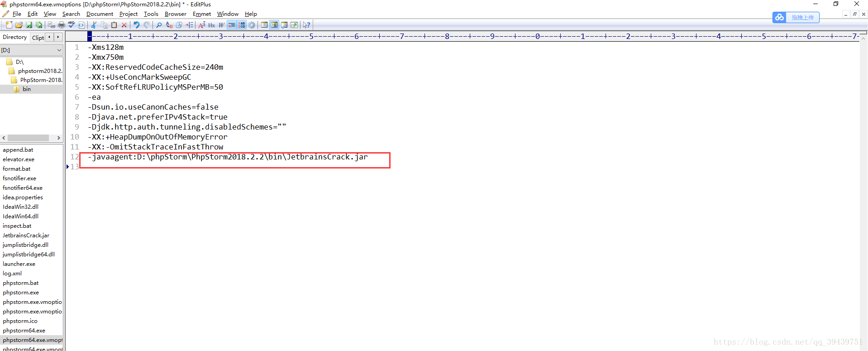Click the Redo arrow icon
This screenshot has width=868, height=351.
(147, 25)
